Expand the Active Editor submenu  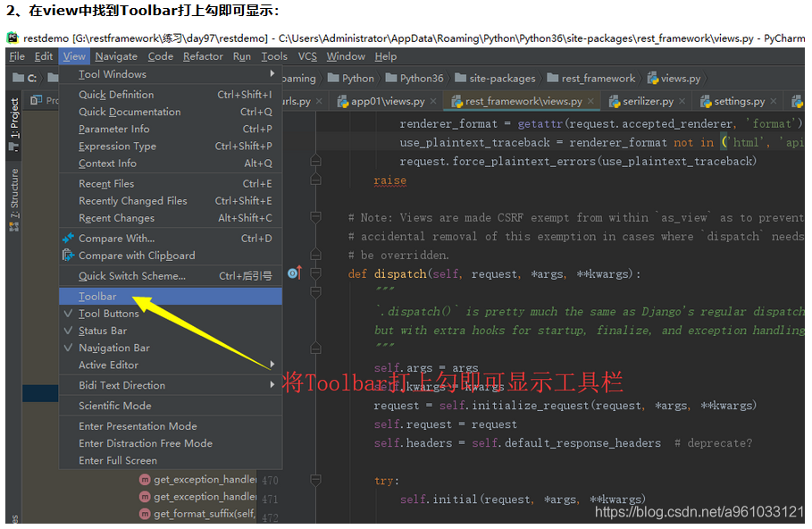click(x=171, y=365)
